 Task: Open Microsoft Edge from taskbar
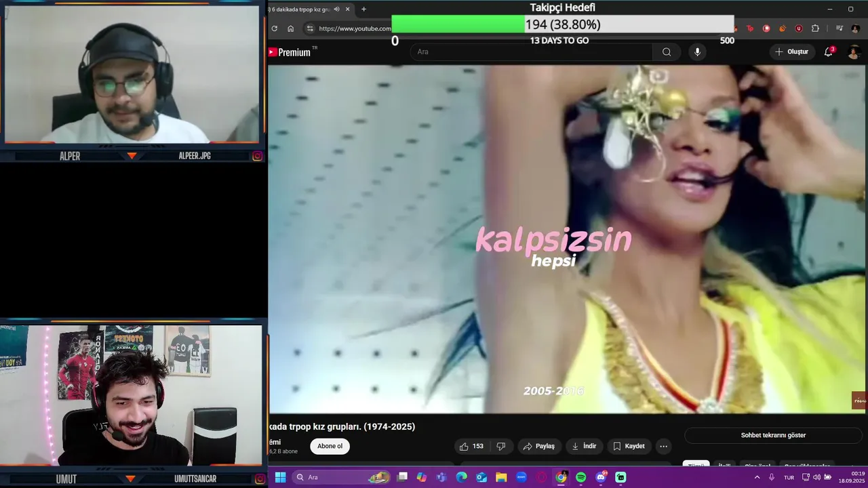click(462, 477)
